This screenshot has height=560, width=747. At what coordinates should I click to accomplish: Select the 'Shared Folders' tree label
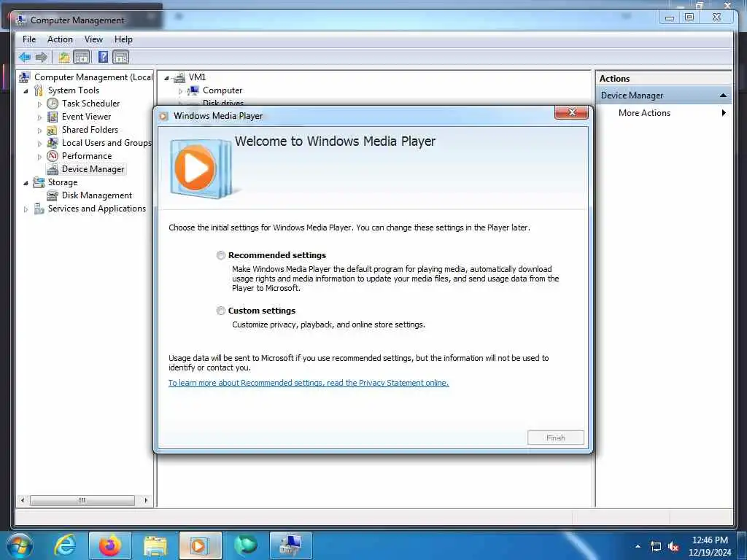[90, 130]
